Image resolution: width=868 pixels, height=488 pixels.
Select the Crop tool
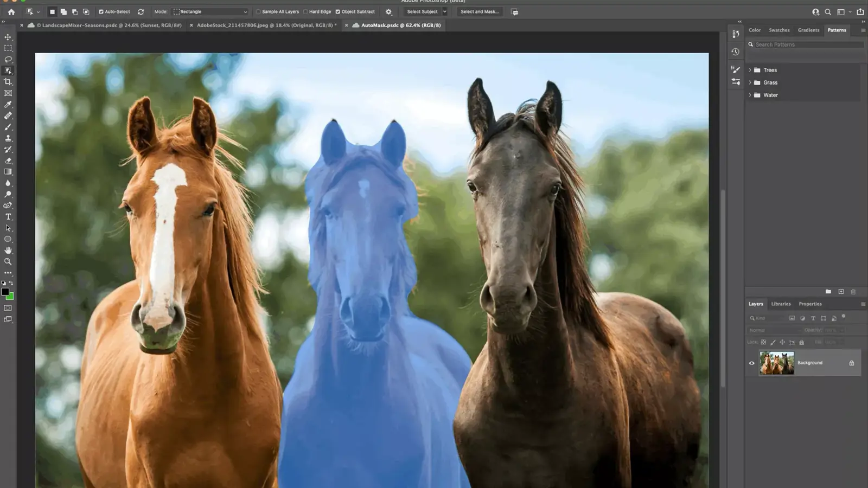coord(8,82)
